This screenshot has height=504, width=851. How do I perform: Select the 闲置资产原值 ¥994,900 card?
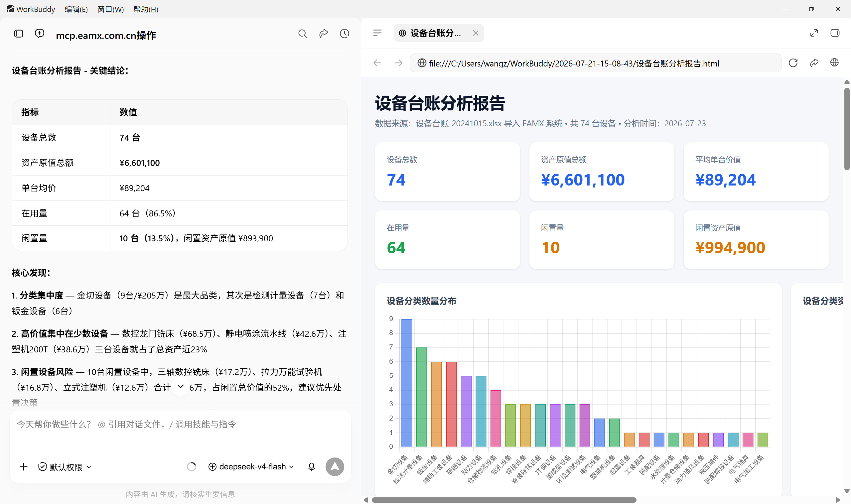[756, 239]
